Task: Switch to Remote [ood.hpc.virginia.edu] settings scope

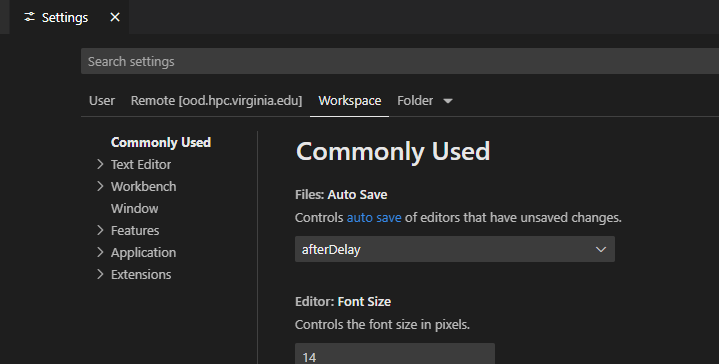Action: (216, 100)
